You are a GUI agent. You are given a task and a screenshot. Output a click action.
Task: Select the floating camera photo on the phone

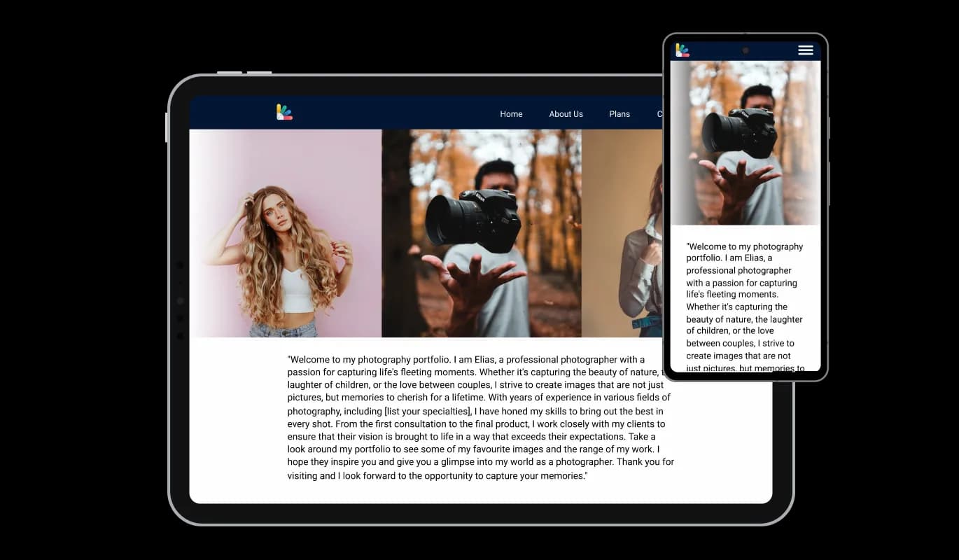point(745,143)
